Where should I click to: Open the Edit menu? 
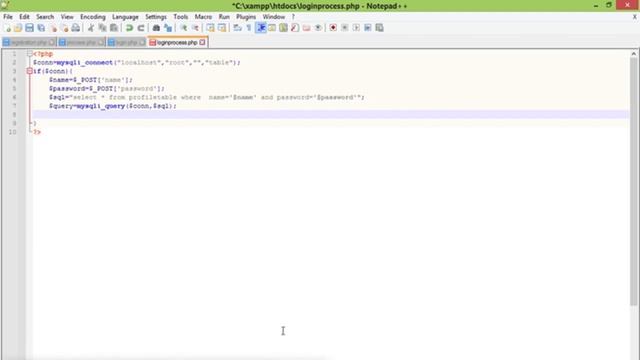(x=24, y=17)
